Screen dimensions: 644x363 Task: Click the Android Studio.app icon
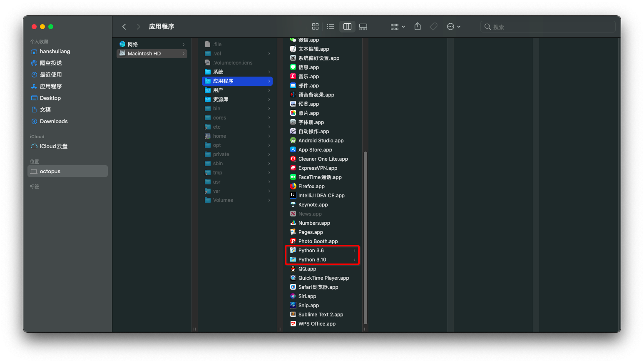pyautogui.click(x=293, y=141)
